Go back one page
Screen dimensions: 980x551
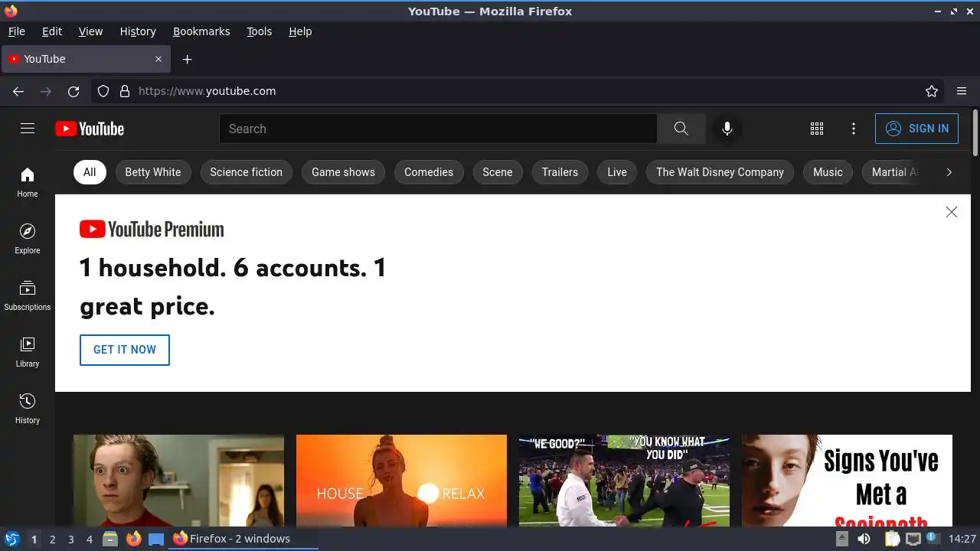click(x=18, y=91)
